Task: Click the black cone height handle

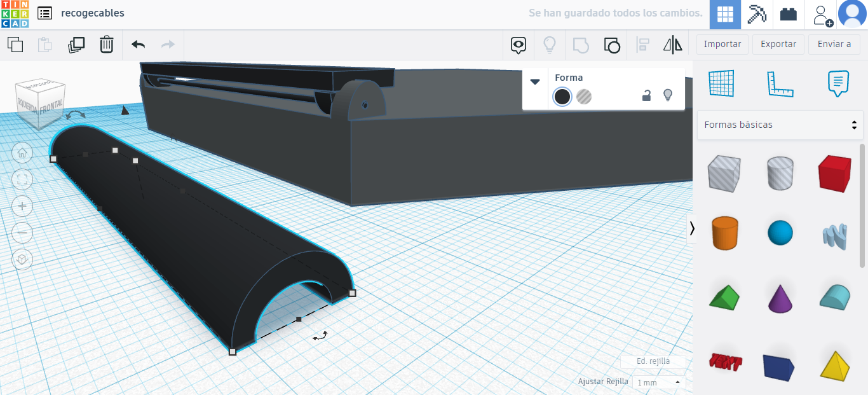Action: pos(125,111)
